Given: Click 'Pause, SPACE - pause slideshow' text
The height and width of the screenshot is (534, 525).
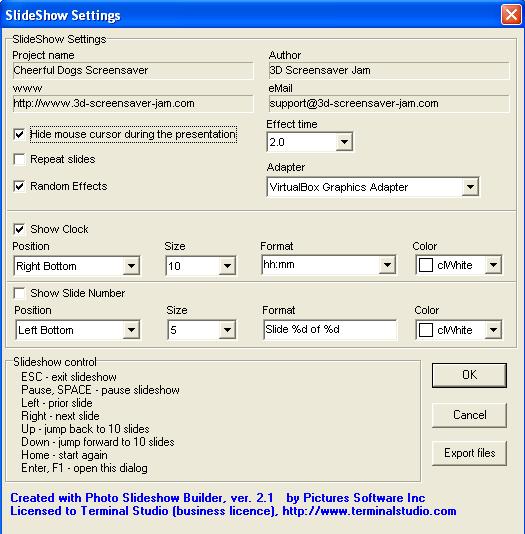Looking at the screenshot, I should coord(100,390).
